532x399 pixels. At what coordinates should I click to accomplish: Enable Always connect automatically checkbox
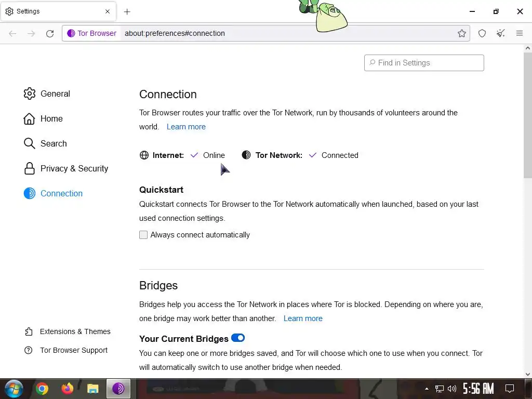[143, 235]
